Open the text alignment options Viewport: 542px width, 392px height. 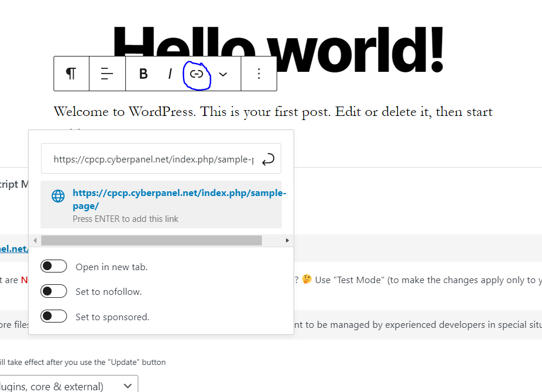click(x=107, y=74)
